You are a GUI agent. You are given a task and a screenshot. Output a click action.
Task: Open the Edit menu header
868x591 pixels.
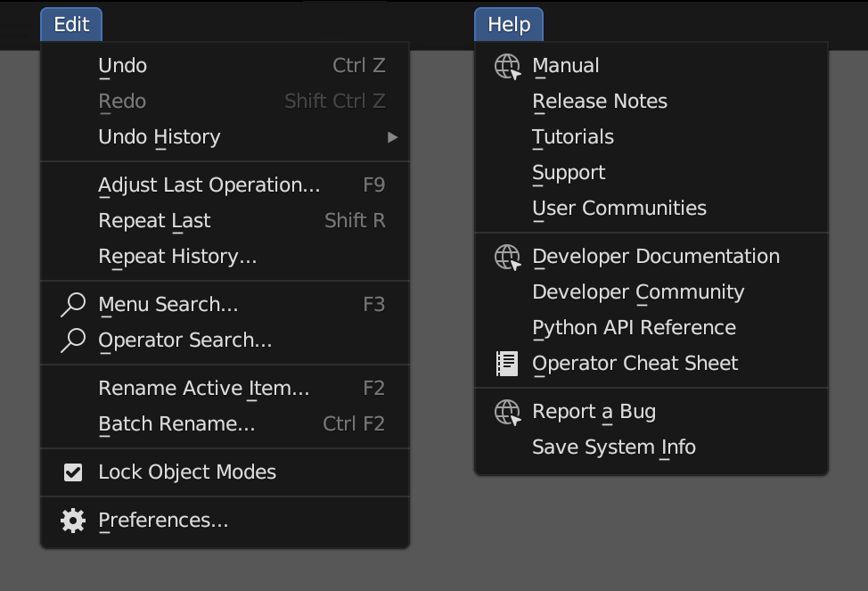point(71,24)
